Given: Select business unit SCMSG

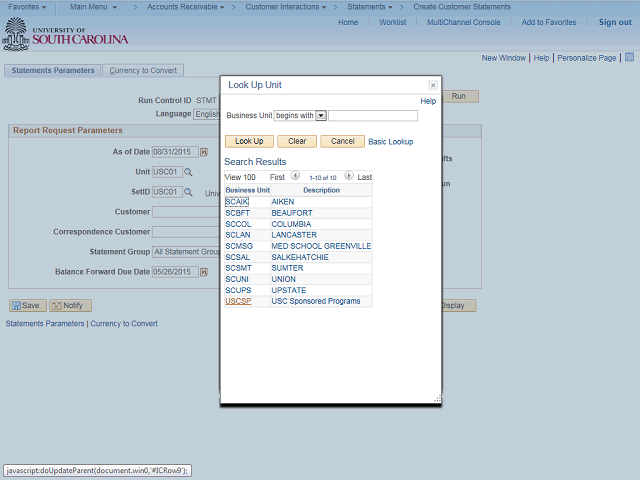Looking at the screenshot, I should (x=239, y=246).
